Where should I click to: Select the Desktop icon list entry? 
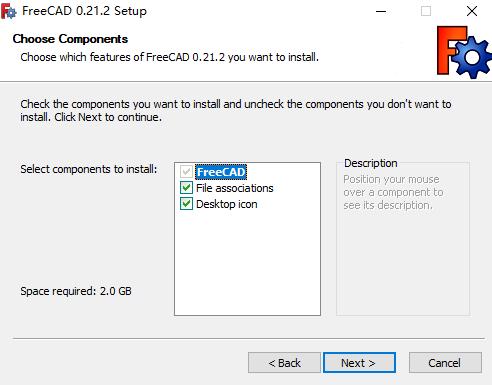pyautogui.click(x=227, y=204)
